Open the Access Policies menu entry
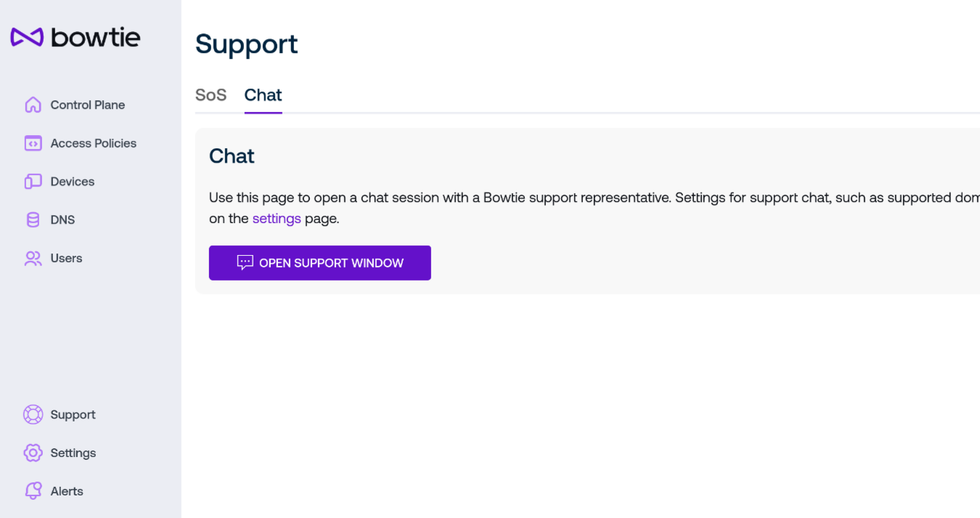 click(x=94, y=143)
